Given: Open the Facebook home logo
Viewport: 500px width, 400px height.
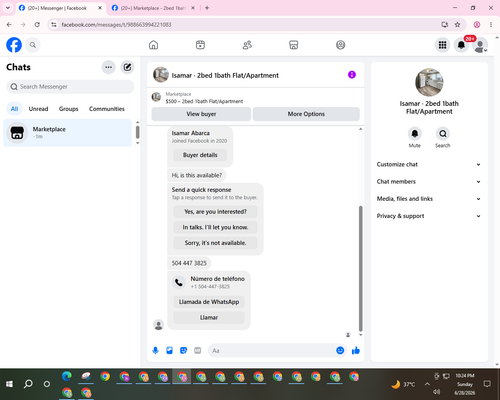Looking at the screenshot, I should point(14,45).
